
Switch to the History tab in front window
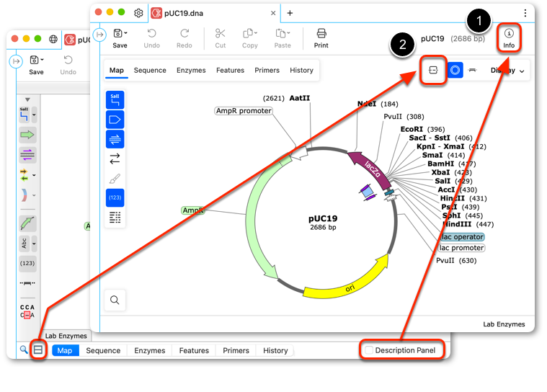pos(301,70)
